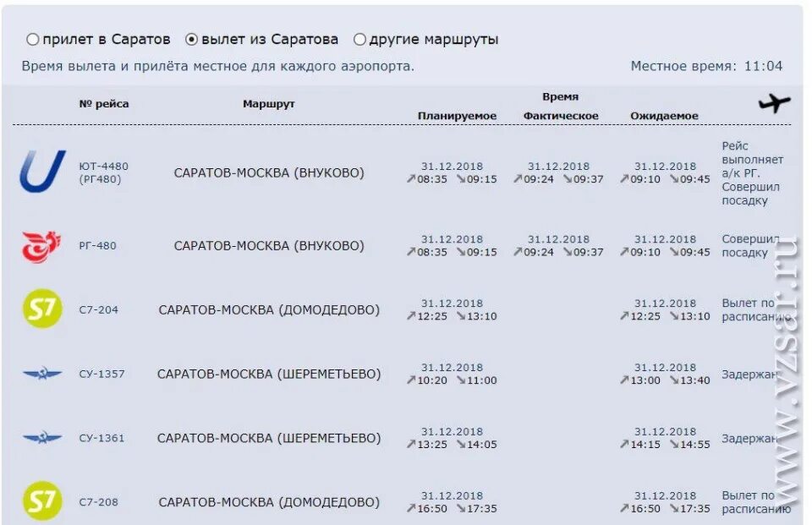Click the 'Маршрут' column header

[269, 104]
